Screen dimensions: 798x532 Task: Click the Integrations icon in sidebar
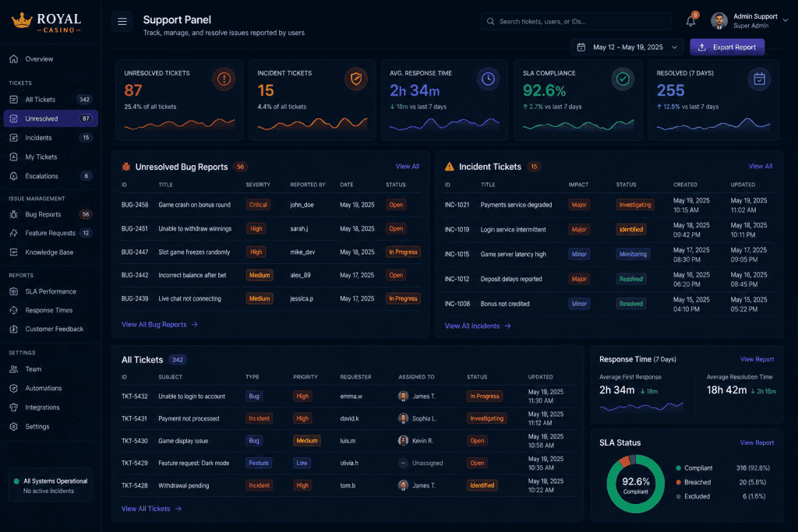click(x=14, y=407)
